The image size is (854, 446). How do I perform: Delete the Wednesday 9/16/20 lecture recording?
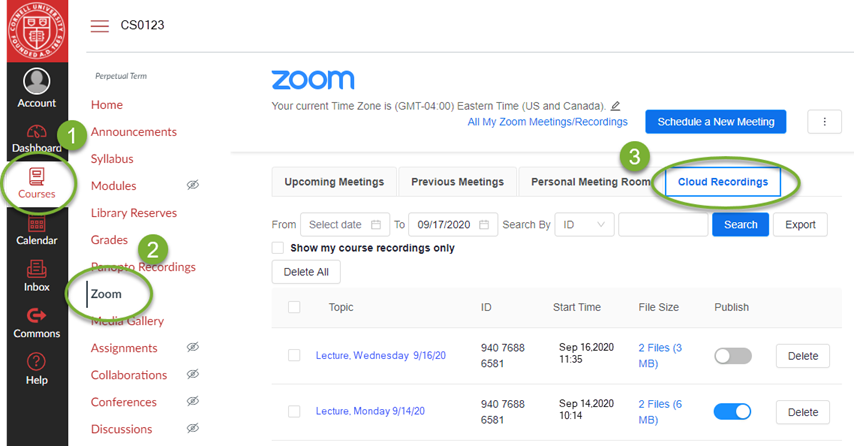coord(803,356)
